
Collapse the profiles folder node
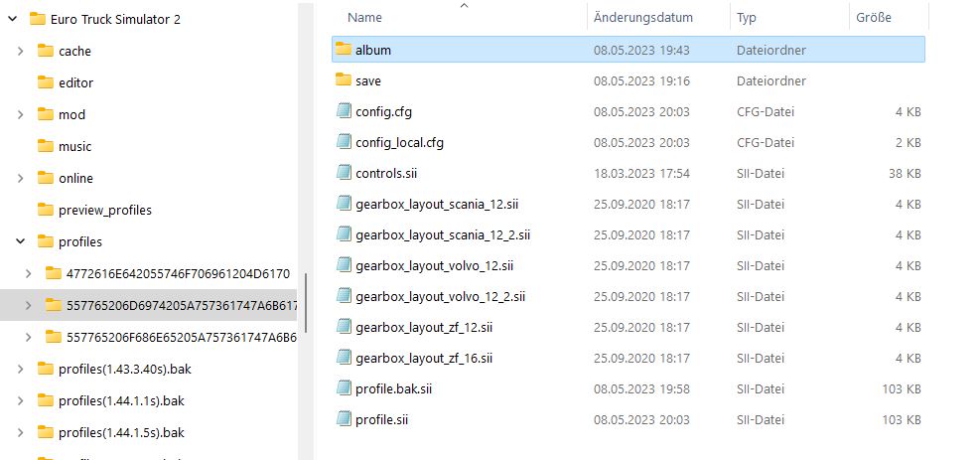pyautogui.click(x=21, y=241)
